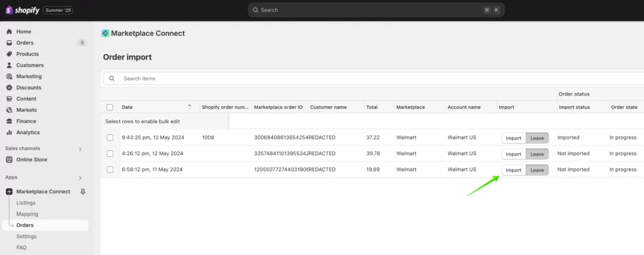
Task: Expand the Sales channels chevron
Action: click(x=80, y=149)
